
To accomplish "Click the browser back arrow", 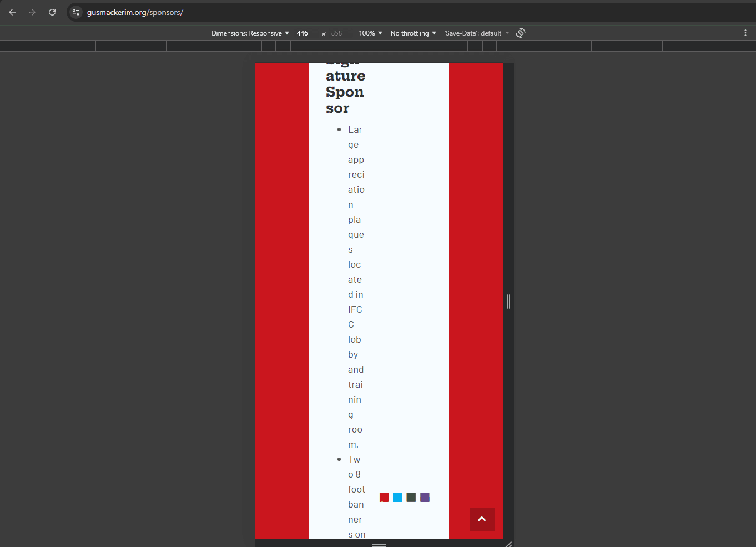I will point(12,12).
